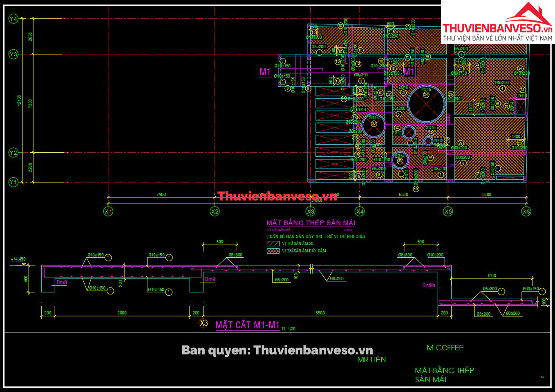Screen dimensions: 555x392
Task: Select the Y1 grid axis bubble
Action: click(13, 182)
